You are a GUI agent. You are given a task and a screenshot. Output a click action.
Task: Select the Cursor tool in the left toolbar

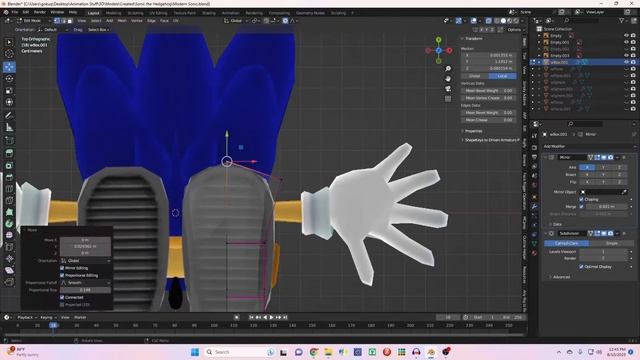[x=9, y=53]
